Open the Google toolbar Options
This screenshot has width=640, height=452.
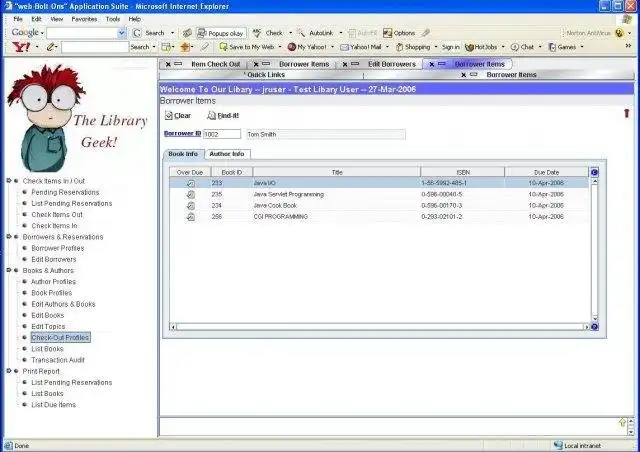tap(399, 33)
